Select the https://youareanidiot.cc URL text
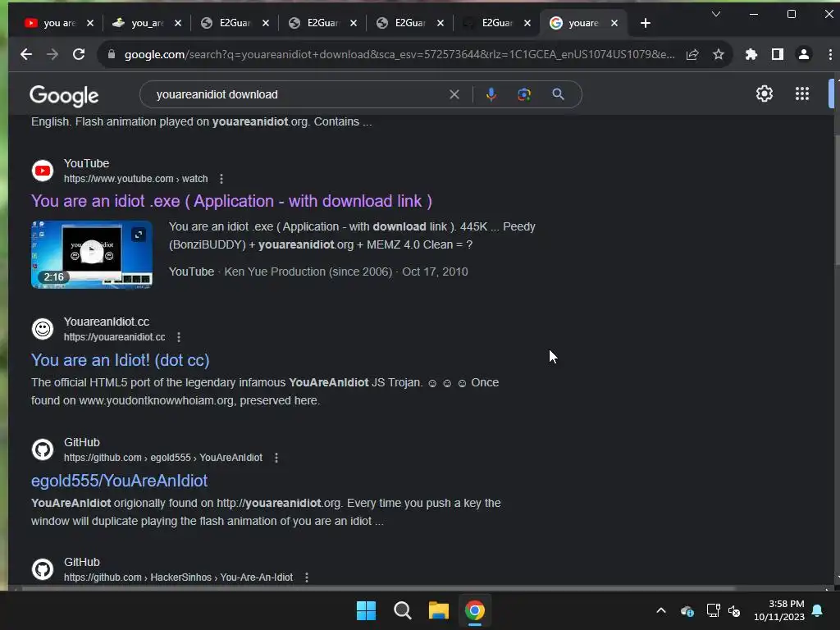Image resolution: width=840 pixels, height=630 pixels. 115,337
